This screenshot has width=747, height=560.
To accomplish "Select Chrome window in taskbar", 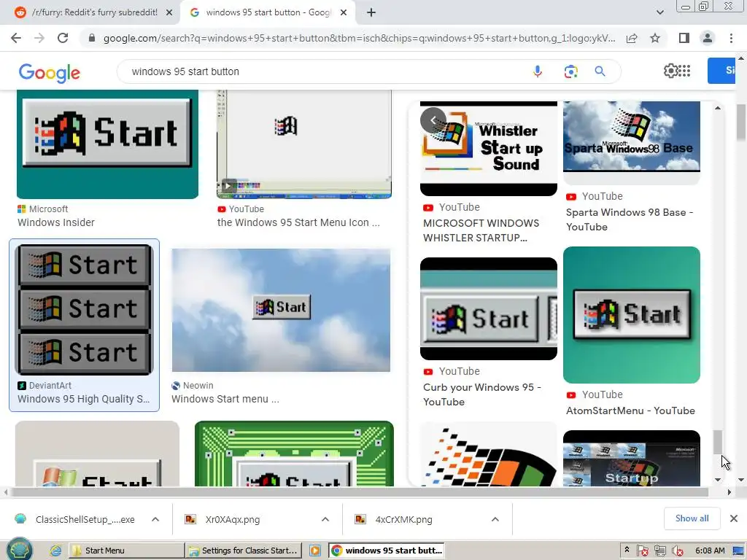I will pos(387,551).
